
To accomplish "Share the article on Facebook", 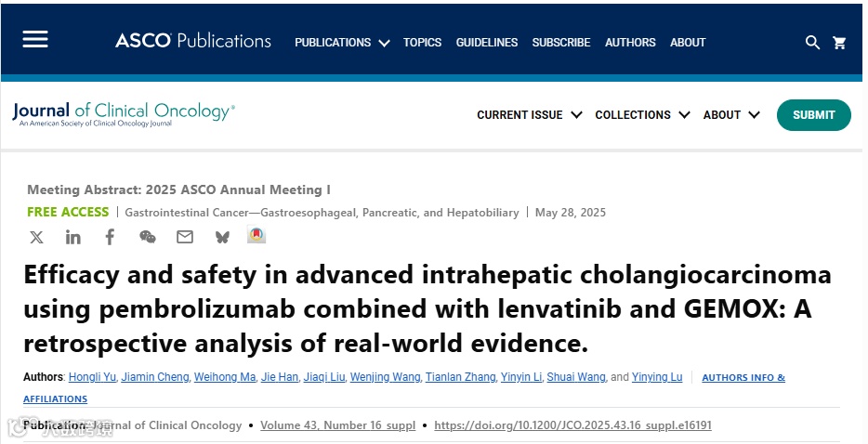I will (111, 238).
